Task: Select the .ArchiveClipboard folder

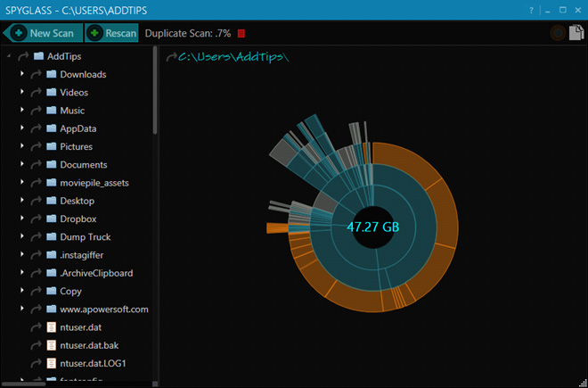Action: click(x=96, y=273)
